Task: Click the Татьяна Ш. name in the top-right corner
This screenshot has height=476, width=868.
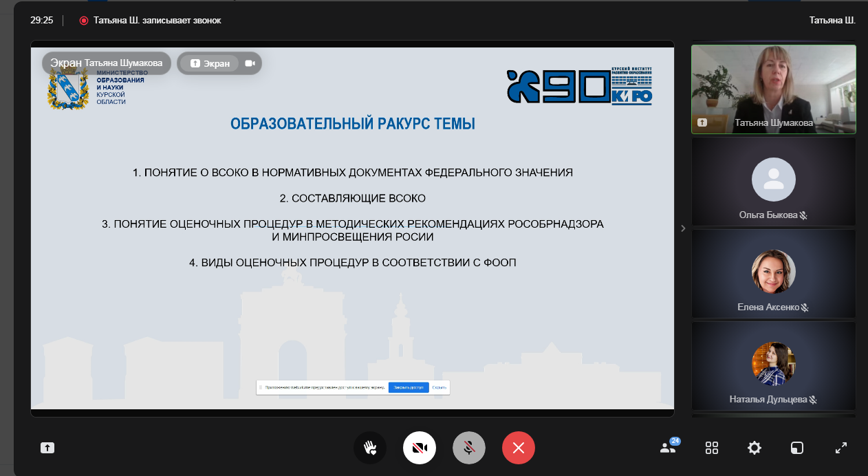Action: [832, 21]
